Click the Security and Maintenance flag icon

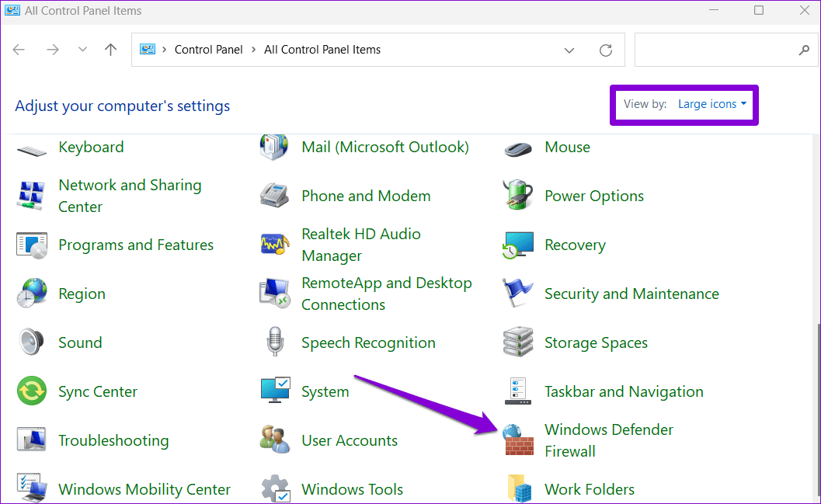(x=518, y=294)
